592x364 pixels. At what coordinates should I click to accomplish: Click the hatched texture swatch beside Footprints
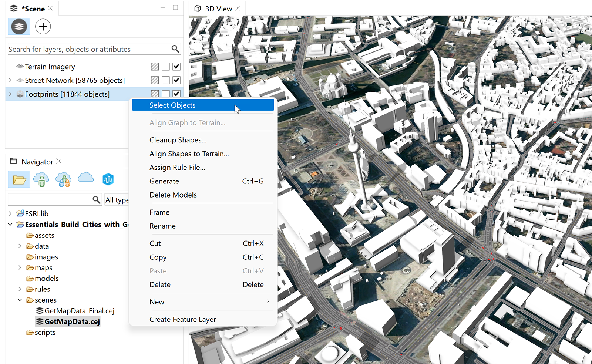pyautogui.click(x=154, y=94)
